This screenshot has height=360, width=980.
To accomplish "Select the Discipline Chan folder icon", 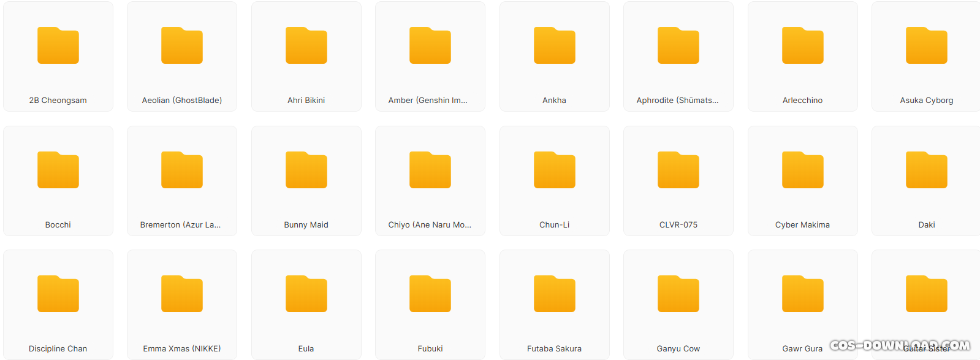I will tap(58, 294).
